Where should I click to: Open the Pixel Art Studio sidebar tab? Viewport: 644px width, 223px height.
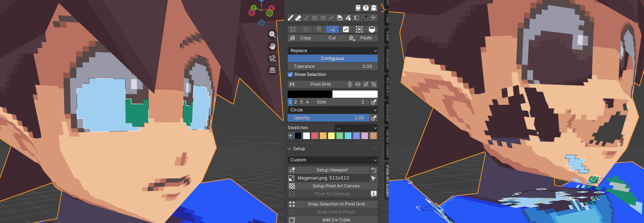(387, 180)
